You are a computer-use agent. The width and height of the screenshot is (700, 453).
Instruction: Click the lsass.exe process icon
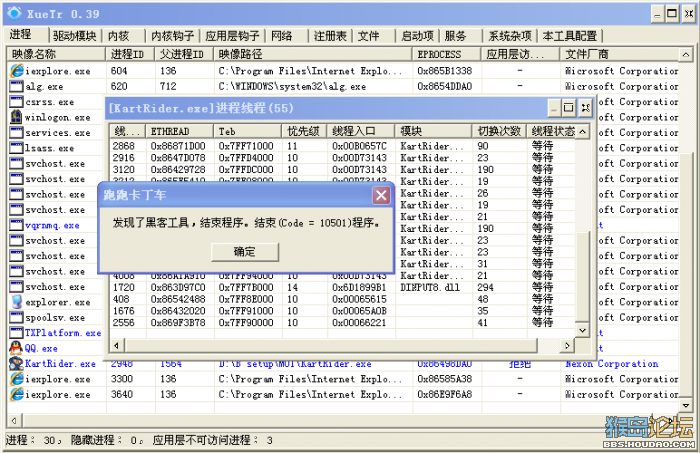click(17, 148)
